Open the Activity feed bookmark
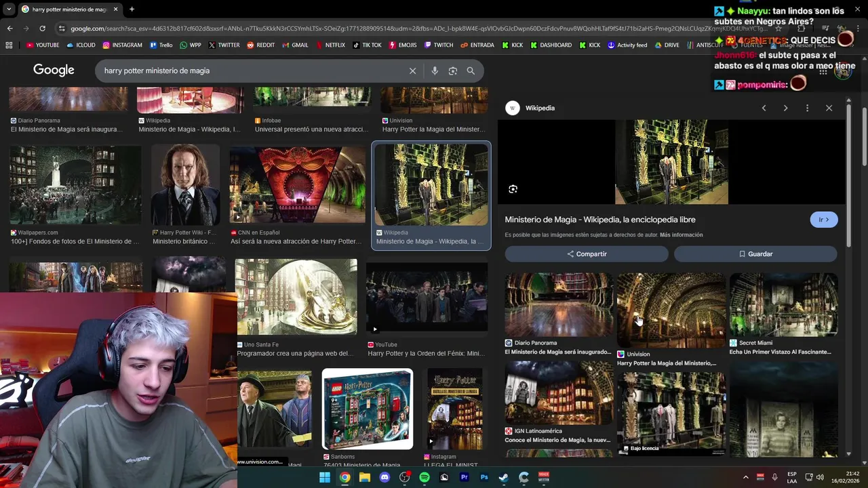Image resolution: width=868 pixels, height=488 pixels. coord(627,45)
